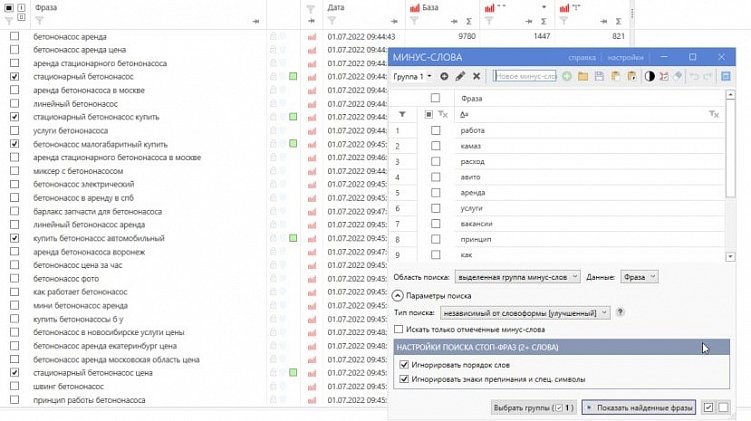Viewport: 751px width, 421px height.
Task: Click Фраза header in minus-words grid
Action: pyautogui.click(x=471, y=98)
